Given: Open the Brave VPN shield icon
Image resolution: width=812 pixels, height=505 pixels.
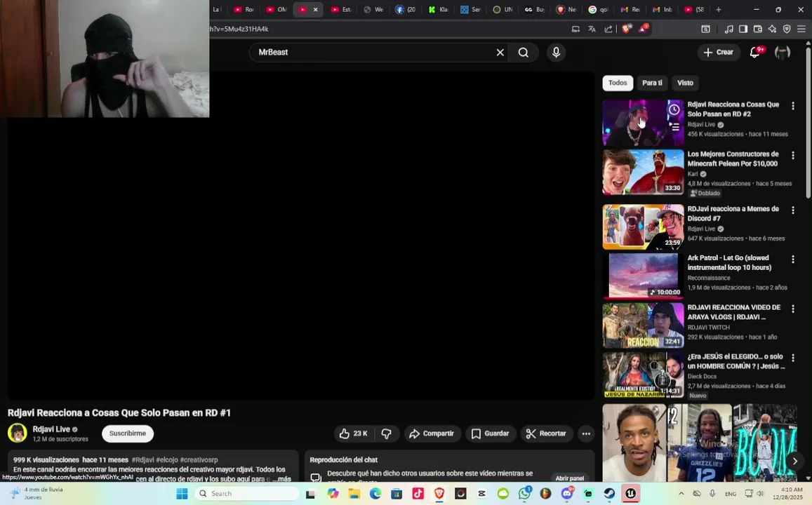Looking at the screenshot, I should tap(787, 29).
